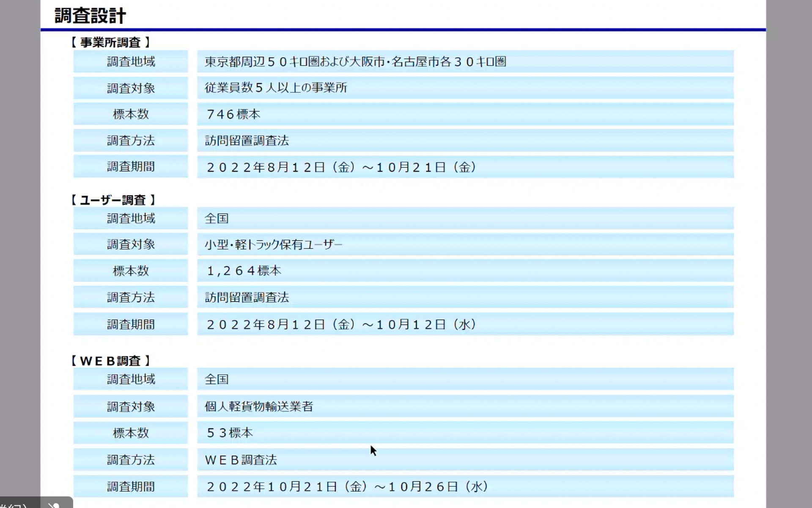This screenshot has height=508, width=812.
Task: Click the 1,264標本 sample count cell
Action: tap(244, 271)
